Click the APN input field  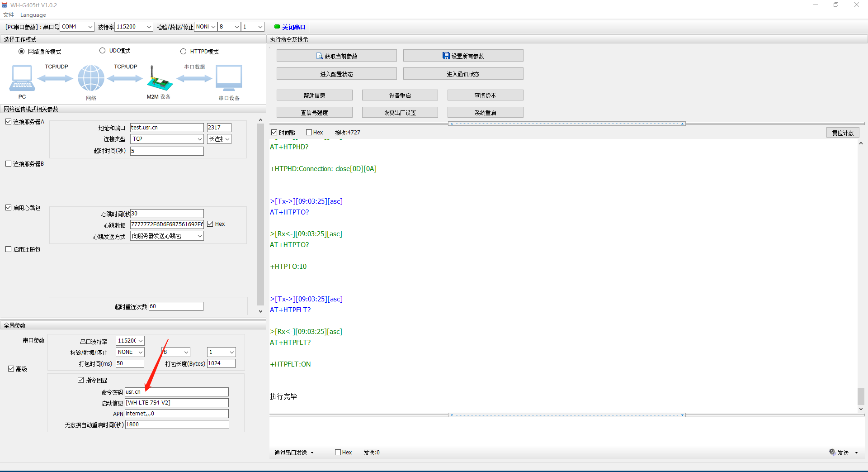(x=176, y=414)
